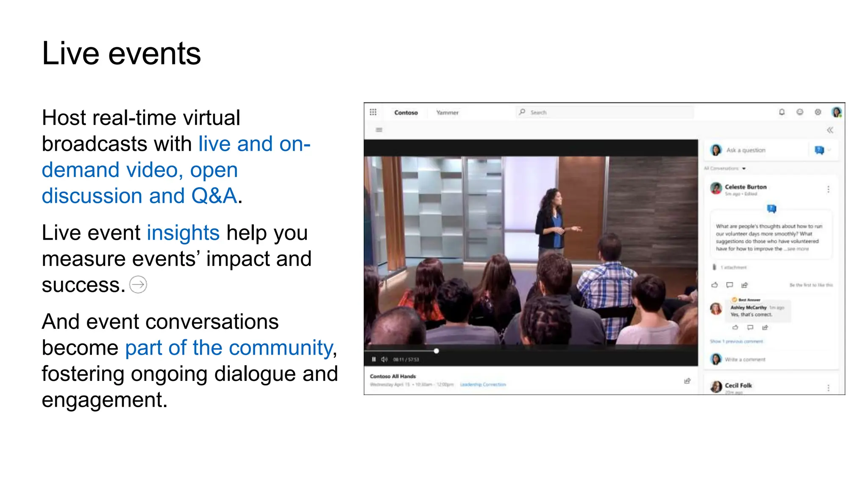Mute the video volume
The height and width of the screenshot is (488, 868).
click(384, 359)
